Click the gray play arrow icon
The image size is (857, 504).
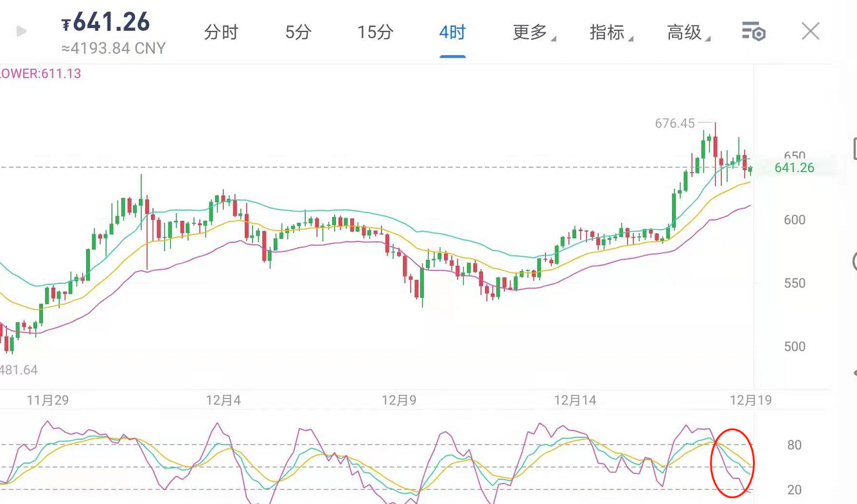point(21,31)
